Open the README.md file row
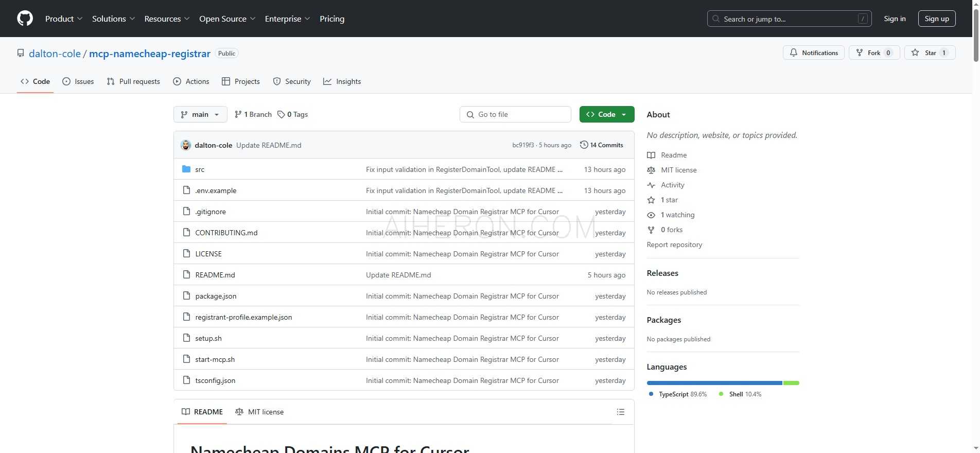Screen dimensions: 980x453 [x=404, y=274]
